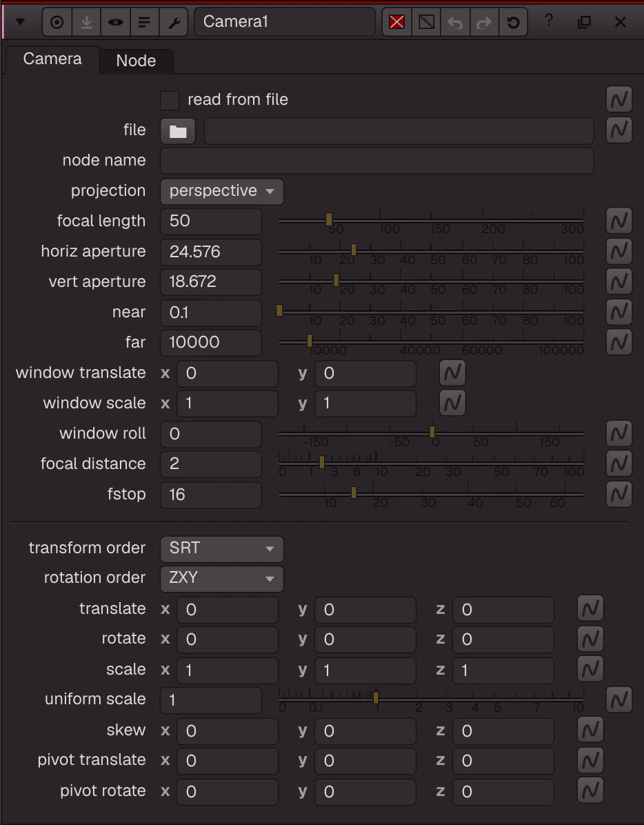
Task: Float the panel with the window icon
Action: 584,22
